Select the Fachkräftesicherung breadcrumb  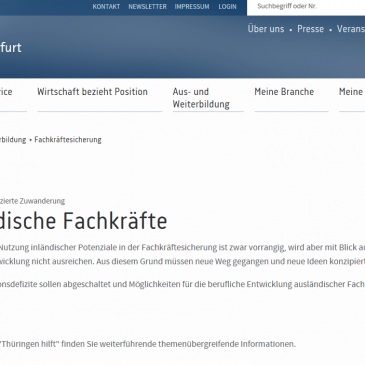tap(68, 140)
